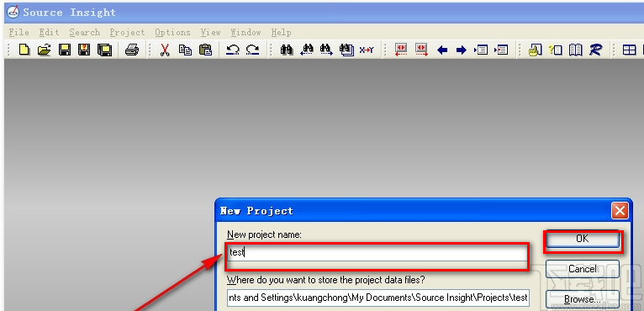Click the New project name field
The height and width of the screenshot is (311, 644).
[x=377, y=252]
